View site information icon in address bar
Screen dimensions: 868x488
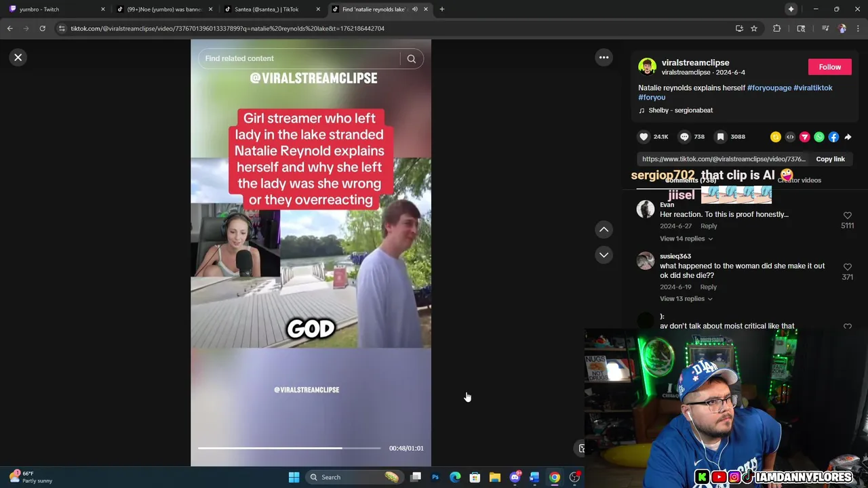pyautogui.click(x=62, y=28)
